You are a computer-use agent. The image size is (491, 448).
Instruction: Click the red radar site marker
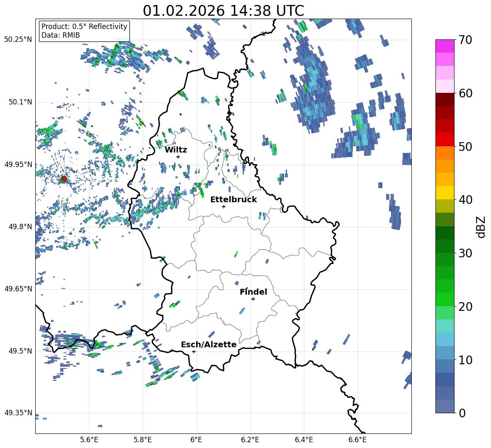point(64,178)
